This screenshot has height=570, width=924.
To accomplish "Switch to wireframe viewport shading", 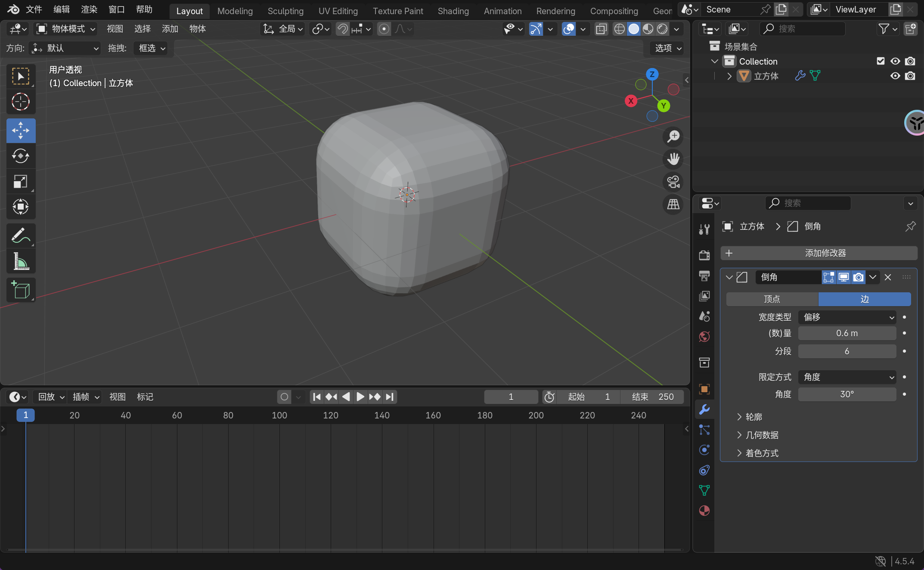I will [x=619, y=29].
